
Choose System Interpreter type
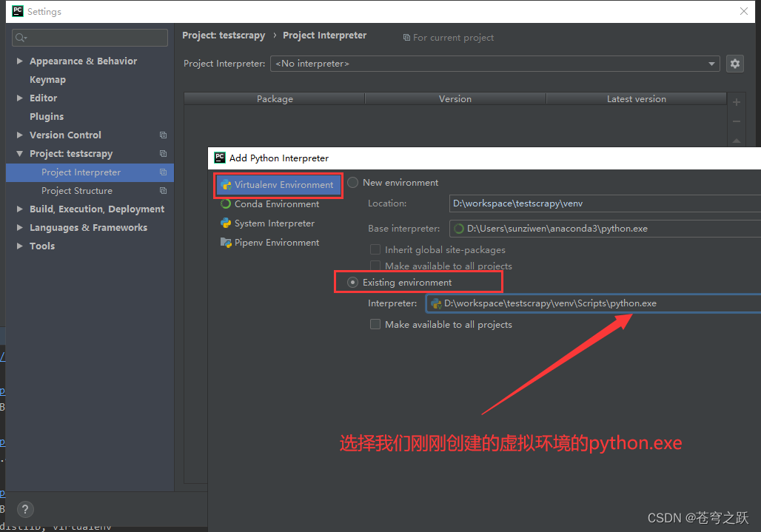tap(274, 223)
